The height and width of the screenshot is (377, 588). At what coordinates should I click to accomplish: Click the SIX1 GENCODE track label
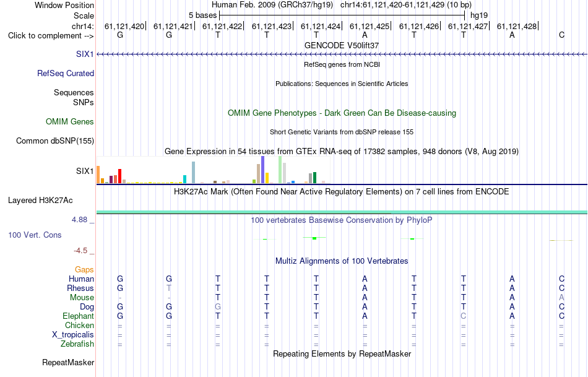coord(85,54)
